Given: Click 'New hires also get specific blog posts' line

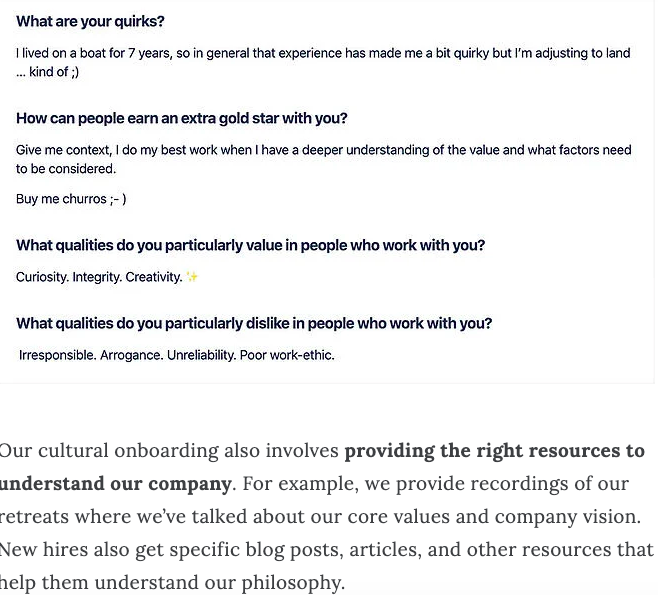Looking at the screenshot, I should coord(326,550).
